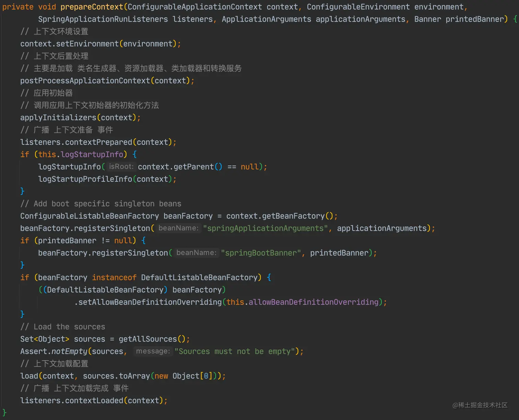This screenshot has width=519, height=420.
Task: Click the listeners.contextPrepared(context) statement
Action: point(98,142)
